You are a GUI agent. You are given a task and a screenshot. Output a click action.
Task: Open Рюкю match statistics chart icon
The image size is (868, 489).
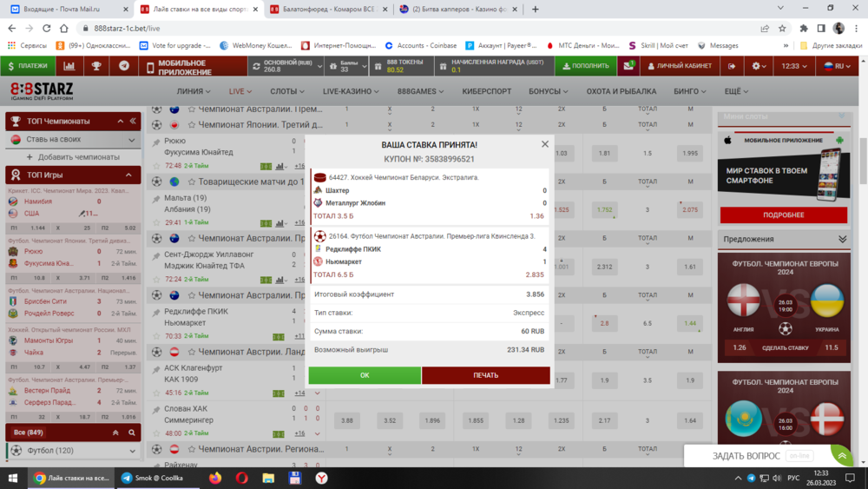pyautogui.click(x=281, y=166)
